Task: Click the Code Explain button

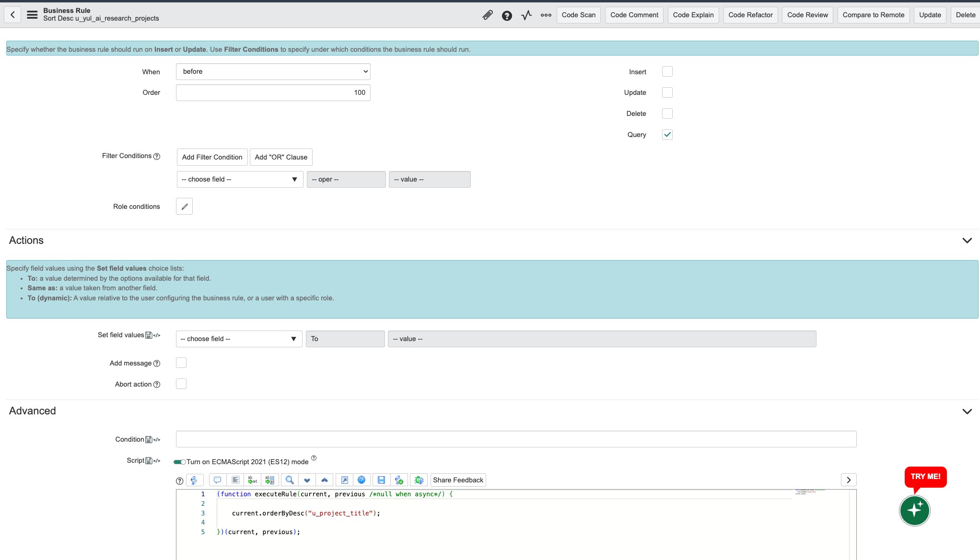Action: click(x=693, y=15)
